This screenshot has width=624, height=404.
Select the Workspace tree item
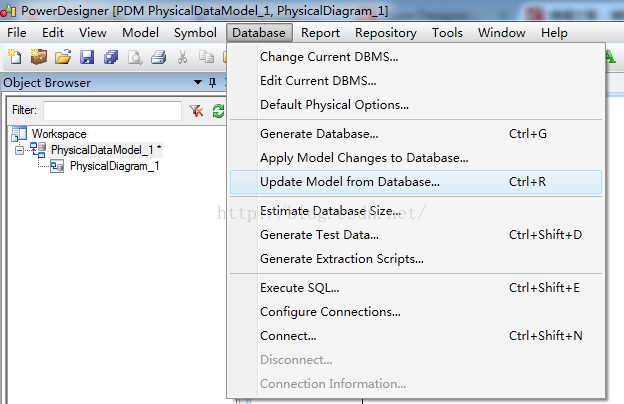point(59,134)
